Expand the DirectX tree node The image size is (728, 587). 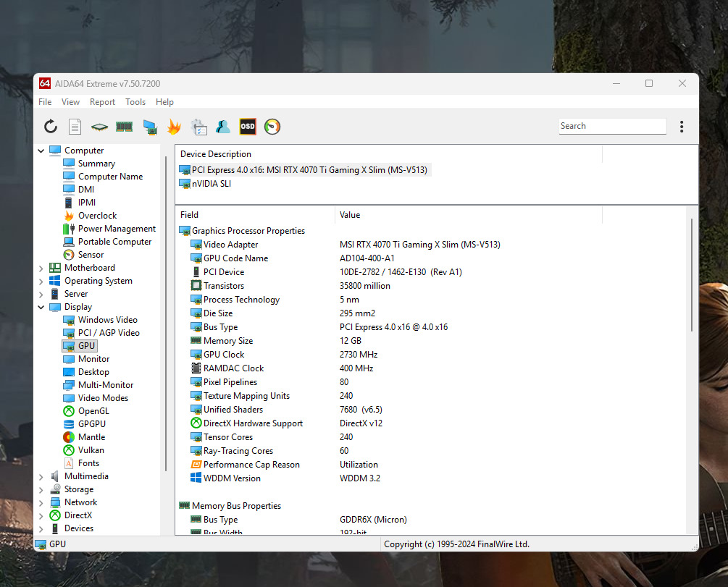pos(41,515)
